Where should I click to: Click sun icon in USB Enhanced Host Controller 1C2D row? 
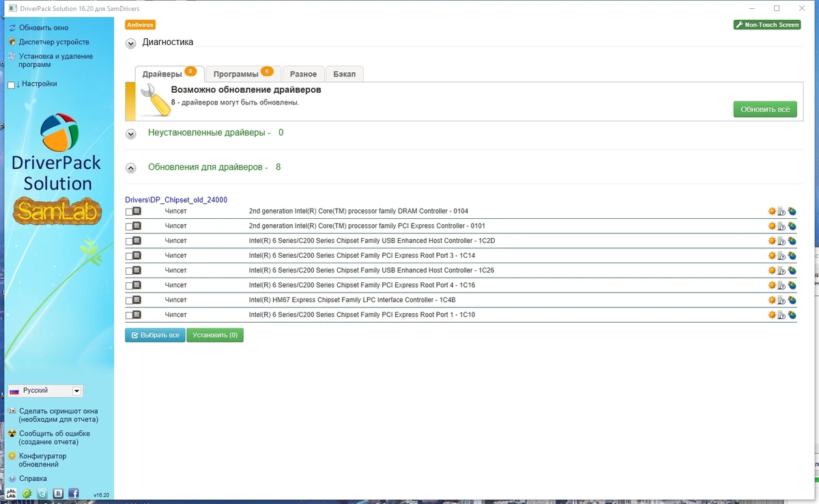772,241
